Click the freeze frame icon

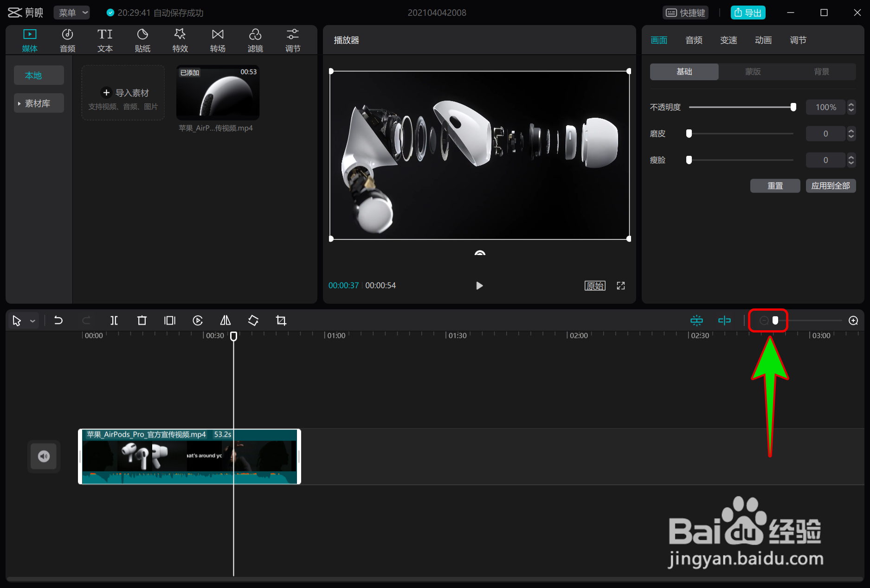170,320
